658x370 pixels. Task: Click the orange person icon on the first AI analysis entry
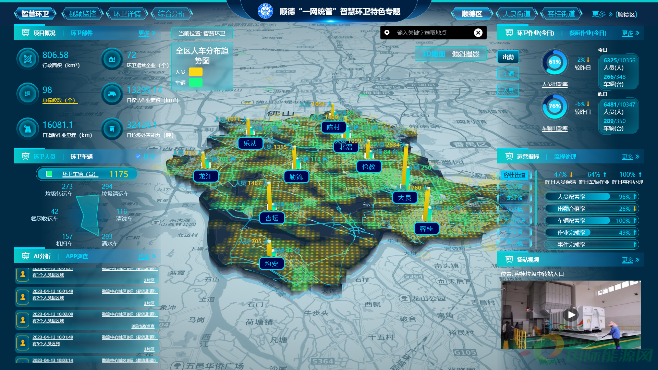[x=23, y=274]
